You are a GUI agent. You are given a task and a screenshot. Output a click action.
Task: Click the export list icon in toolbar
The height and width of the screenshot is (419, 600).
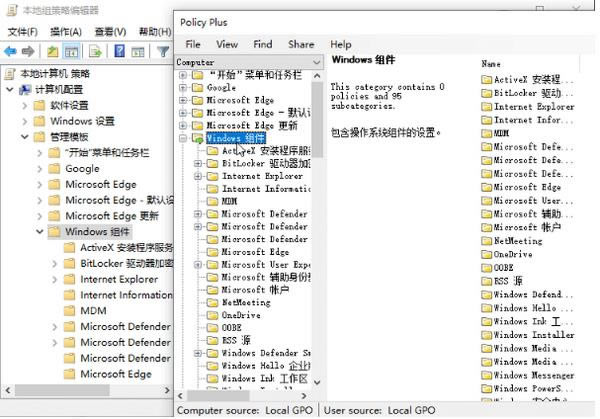coord(95,51)
